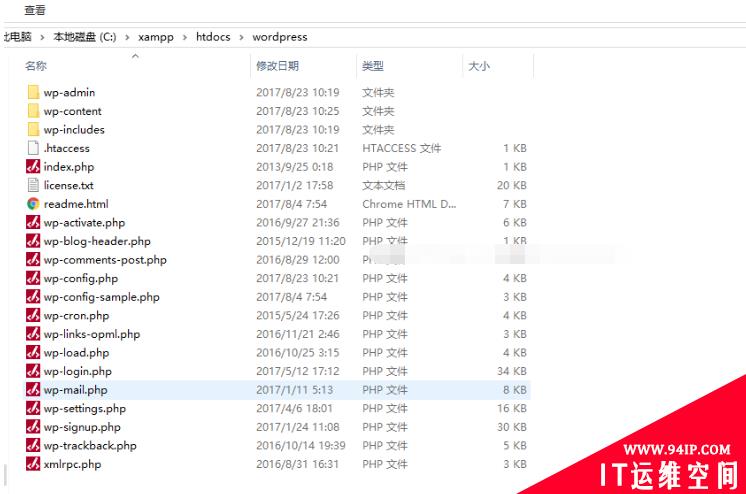Click the wp-cron.php file icon
This screenshot has width=746, height=494.
pyautogui.click(x=33, y=315)
